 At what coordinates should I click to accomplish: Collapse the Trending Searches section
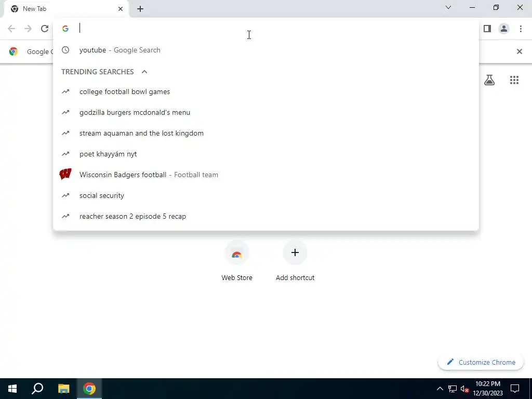coord(144,72)
